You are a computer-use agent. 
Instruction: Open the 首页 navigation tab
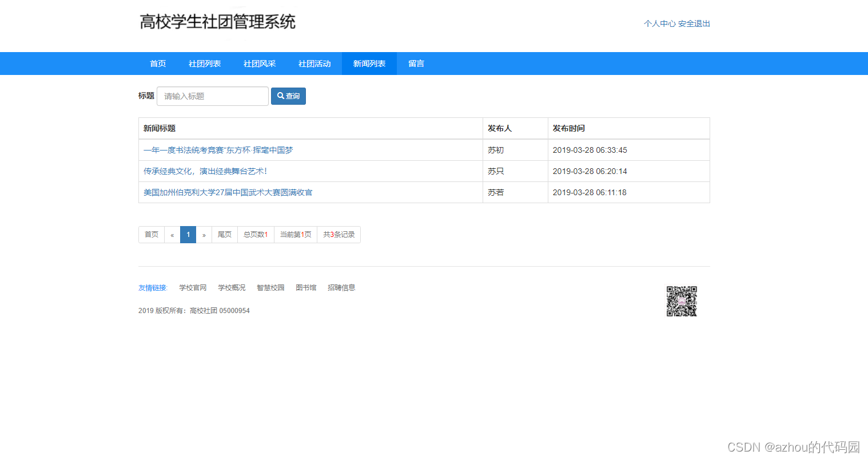coord(158,64)
